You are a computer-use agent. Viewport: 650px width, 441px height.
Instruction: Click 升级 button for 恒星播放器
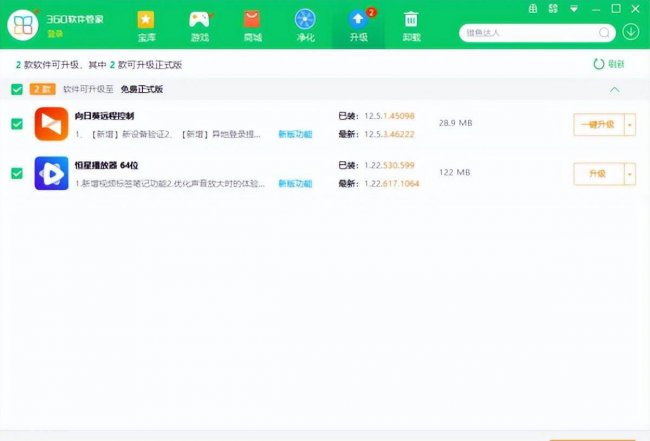point(599,174)
